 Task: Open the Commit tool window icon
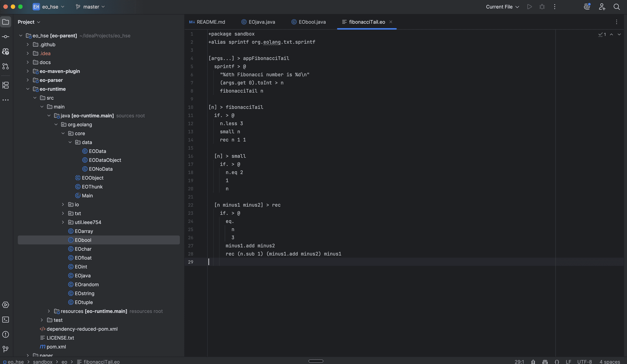[6, 37]
